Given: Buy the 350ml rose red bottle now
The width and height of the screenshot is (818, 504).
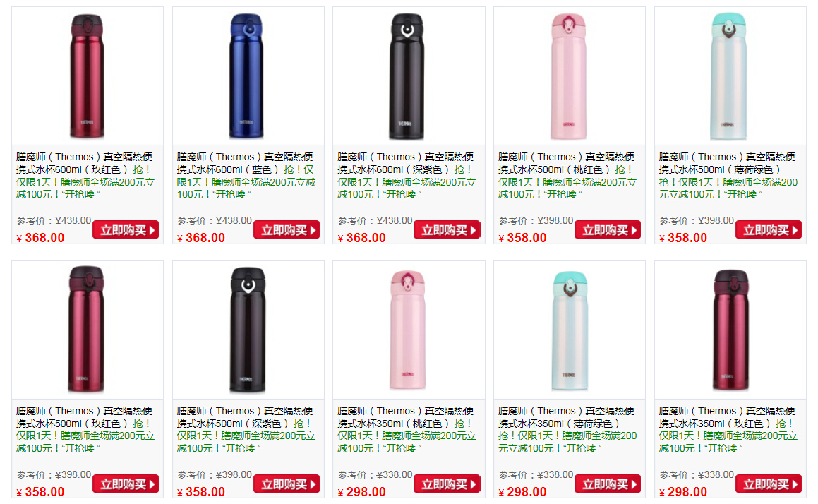Looking at the screenshot, I should point(769,484).
